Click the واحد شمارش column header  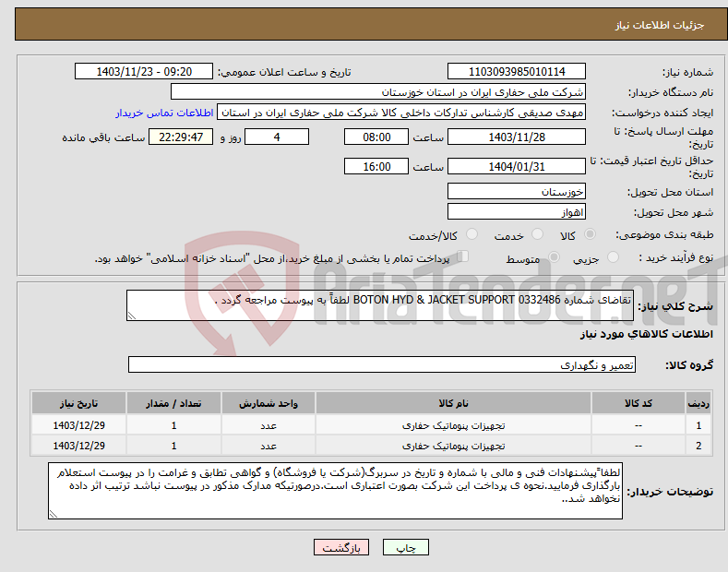pyautogui.click(x=269, y=403)
